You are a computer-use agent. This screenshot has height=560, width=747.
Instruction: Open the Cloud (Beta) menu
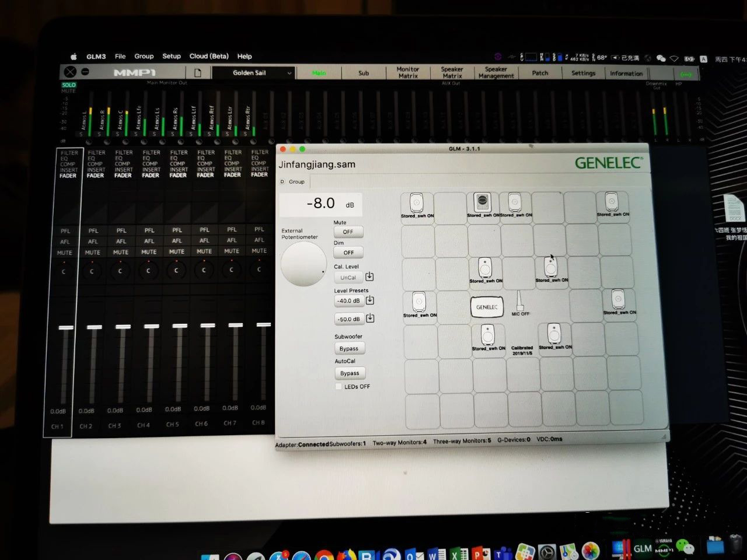209,57
